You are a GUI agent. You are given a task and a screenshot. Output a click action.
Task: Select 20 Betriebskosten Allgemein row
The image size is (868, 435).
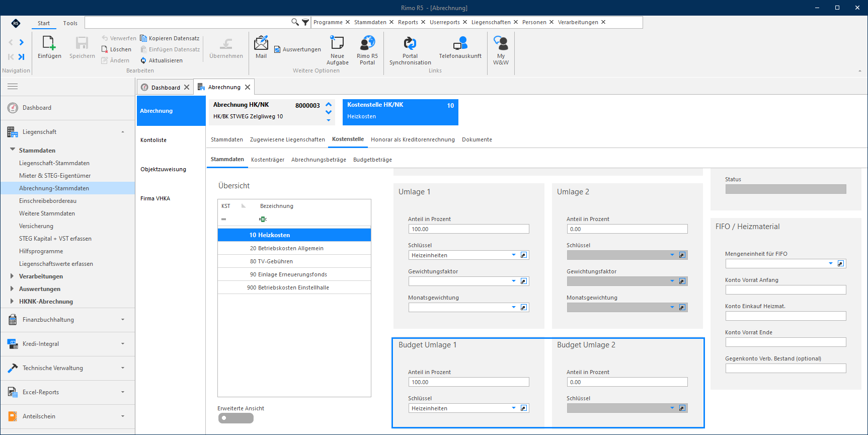point(294,248)
